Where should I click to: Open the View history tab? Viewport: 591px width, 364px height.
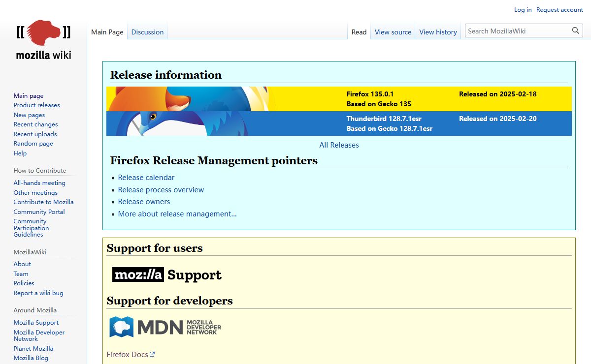(x=438, y=32)
